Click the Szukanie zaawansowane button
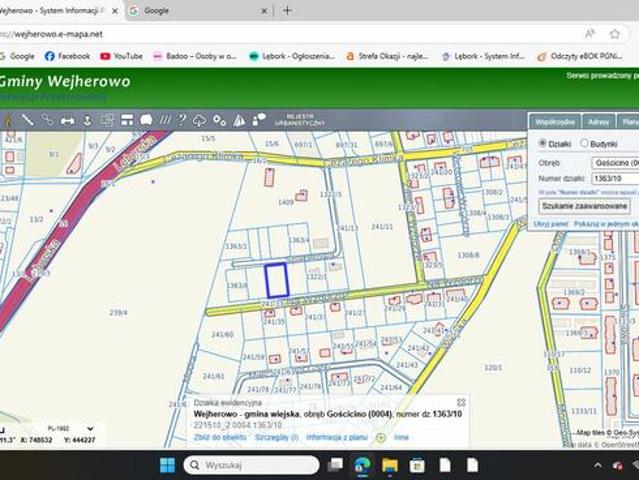The height and width of the screenshot is (480, 639). pos(585,205)
